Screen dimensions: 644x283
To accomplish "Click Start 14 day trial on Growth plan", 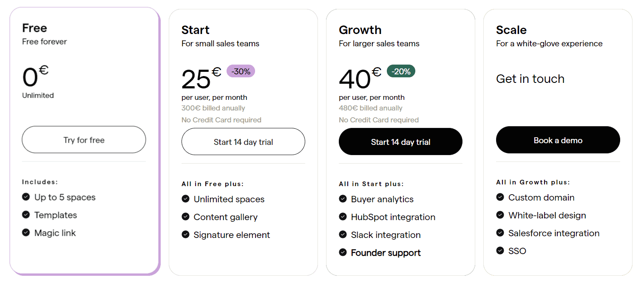I will point(400,141).
